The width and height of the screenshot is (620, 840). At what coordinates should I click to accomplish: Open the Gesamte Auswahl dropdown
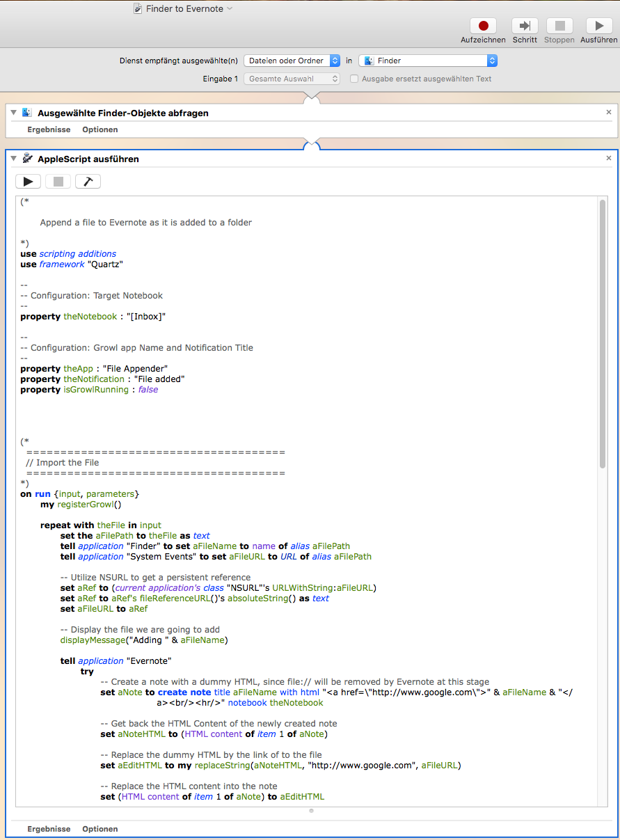point(292,79)
